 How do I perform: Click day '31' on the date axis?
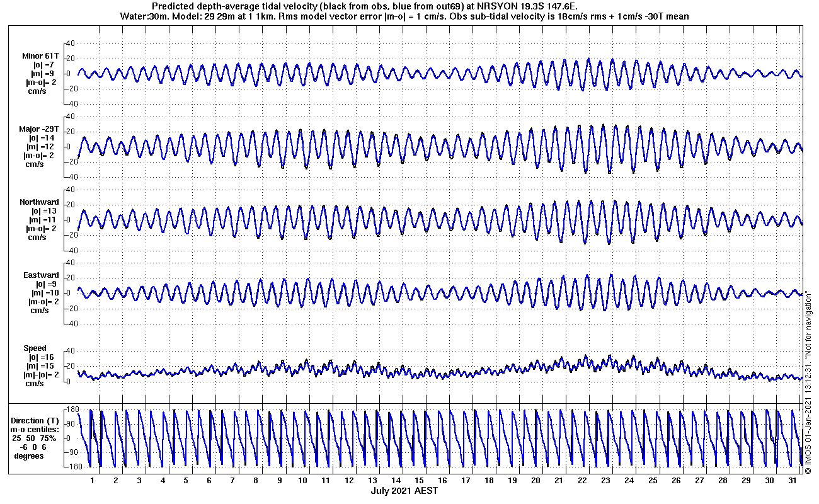click(x=792, y=480)
